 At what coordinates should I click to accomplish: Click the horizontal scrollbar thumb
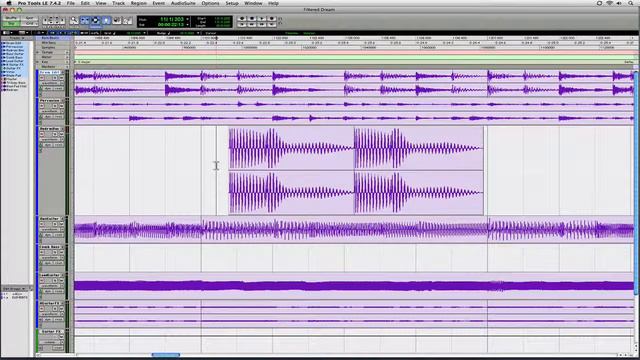166,355
